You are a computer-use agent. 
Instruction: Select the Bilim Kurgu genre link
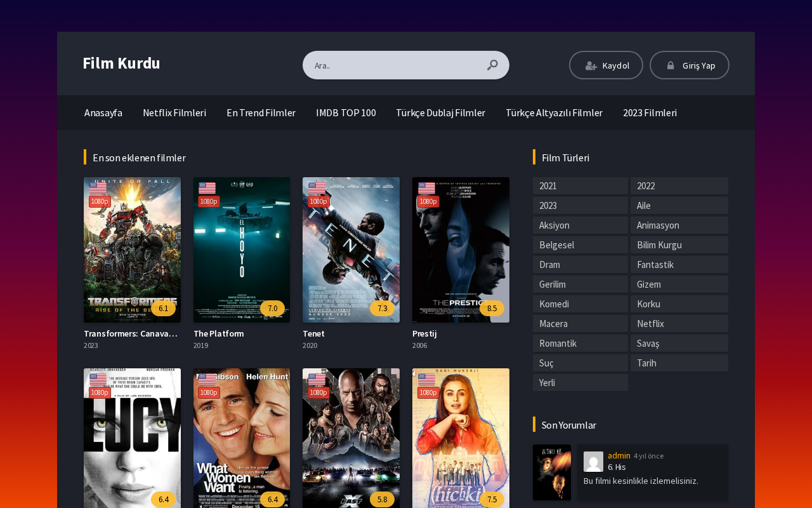[679, 245]
